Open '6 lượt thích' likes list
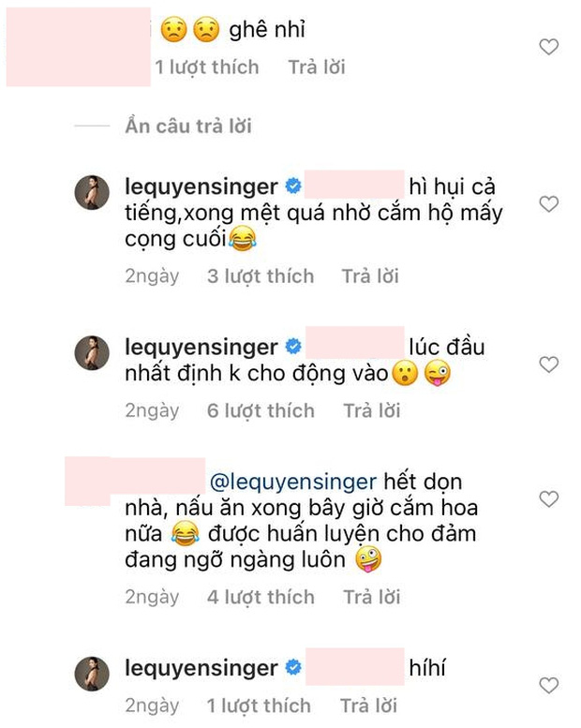This screenshot has width=581, height=728. click(260, 410)
